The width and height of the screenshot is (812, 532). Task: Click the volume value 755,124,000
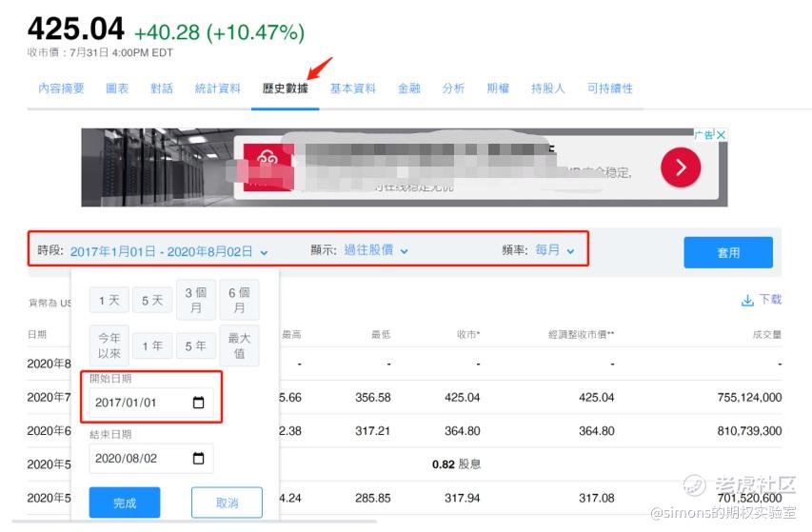pyautogui.click(x=749, y=398)
